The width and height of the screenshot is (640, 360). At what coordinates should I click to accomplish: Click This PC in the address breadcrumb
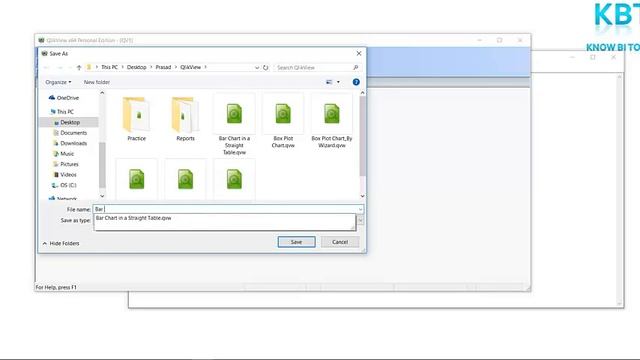[x=109, y=67]
